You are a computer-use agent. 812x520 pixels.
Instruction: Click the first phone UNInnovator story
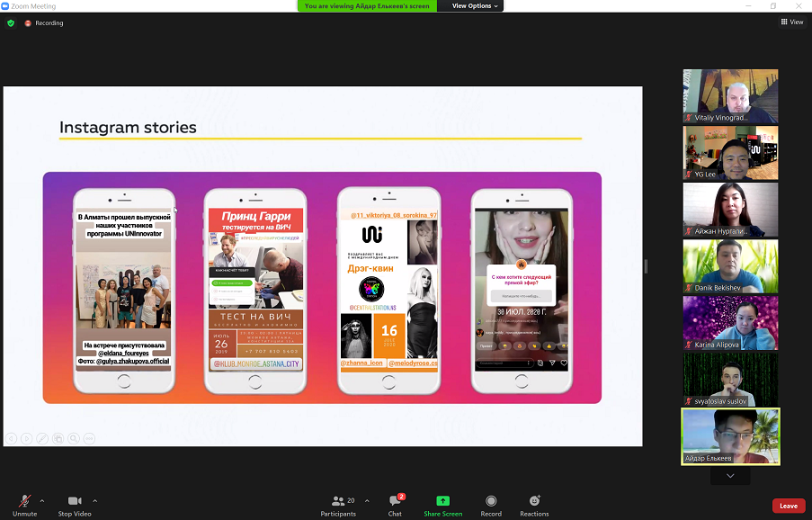point(124,291)
